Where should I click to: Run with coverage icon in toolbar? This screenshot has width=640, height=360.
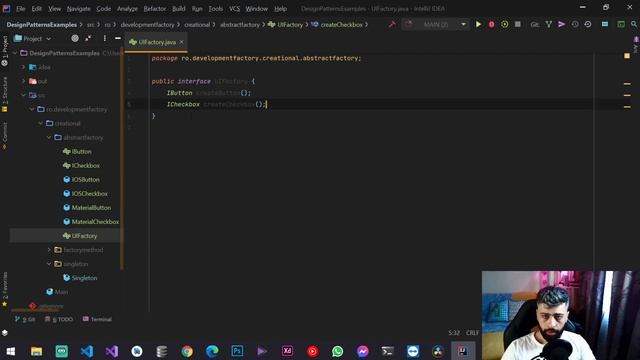pos(504,24)
